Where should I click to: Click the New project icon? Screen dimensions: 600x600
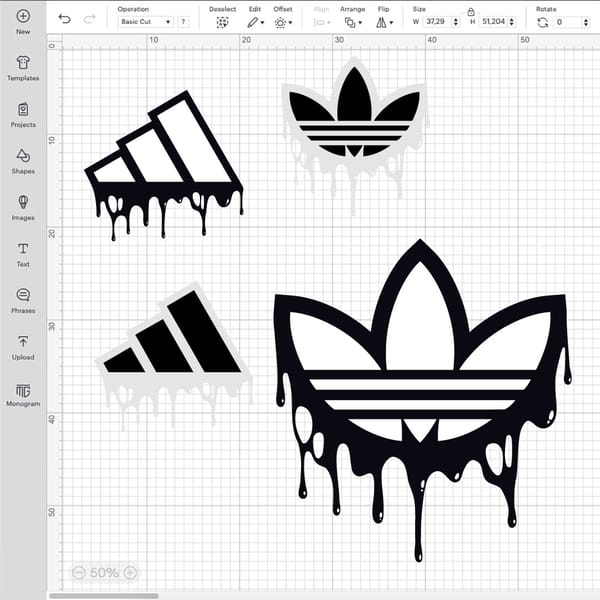click(23, 16)
